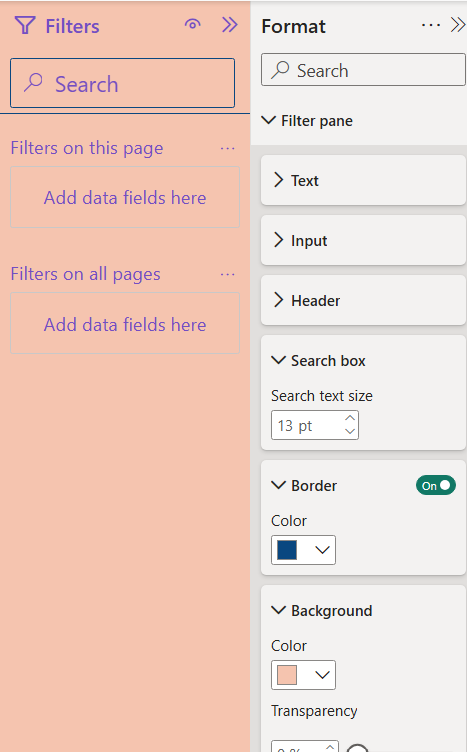Open Format pane more options ellipsis
Image resolution: width=467 pixels, height=752 pixels.
[431, 25]
